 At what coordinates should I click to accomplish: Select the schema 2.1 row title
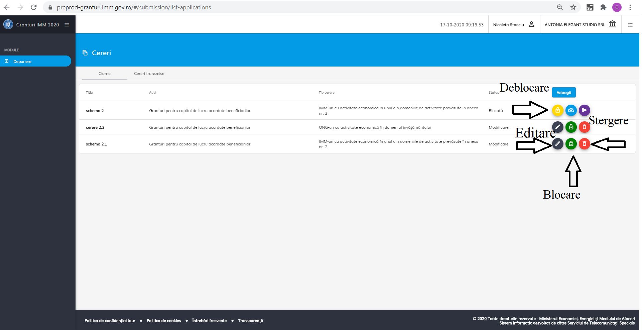(96, 144)
